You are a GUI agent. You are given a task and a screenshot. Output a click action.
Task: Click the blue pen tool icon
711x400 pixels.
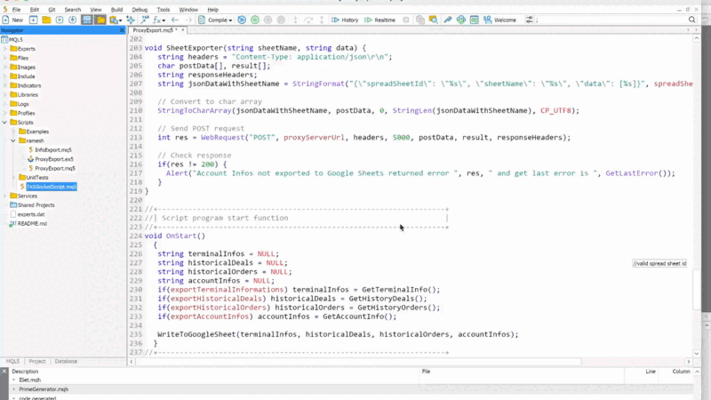point(448,20)
